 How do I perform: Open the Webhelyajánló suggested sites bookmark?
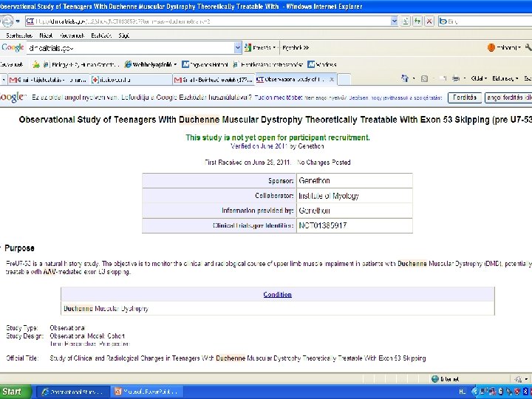[x=150, y=64]
